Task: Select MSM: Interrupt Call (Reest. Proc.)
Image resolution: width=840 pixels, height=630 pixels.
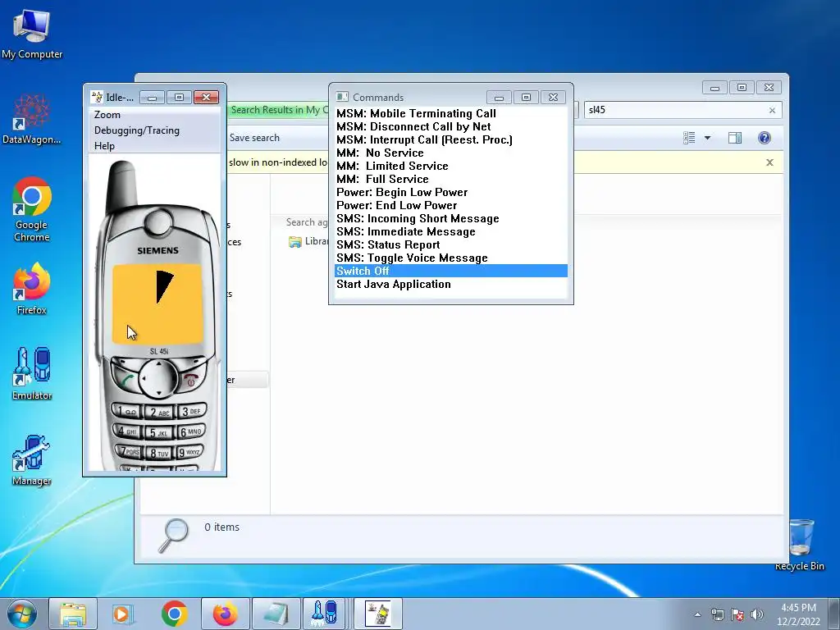Action: pyautogui.click(x=450, y=139)
